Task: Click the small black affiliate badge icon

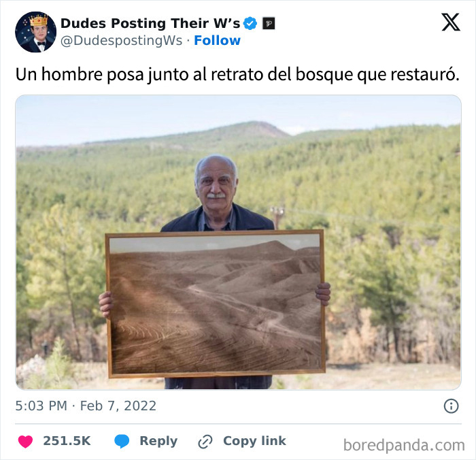Action: (269, 23)
